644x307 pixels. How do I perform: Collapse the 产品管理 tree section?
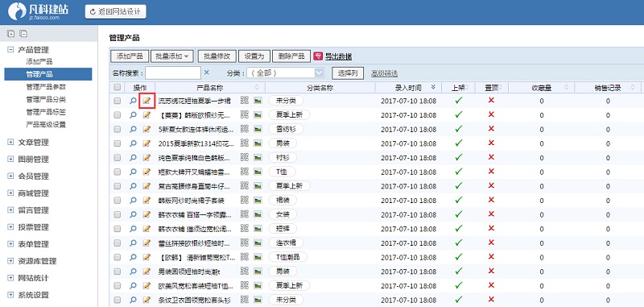[x=10, y=50]
